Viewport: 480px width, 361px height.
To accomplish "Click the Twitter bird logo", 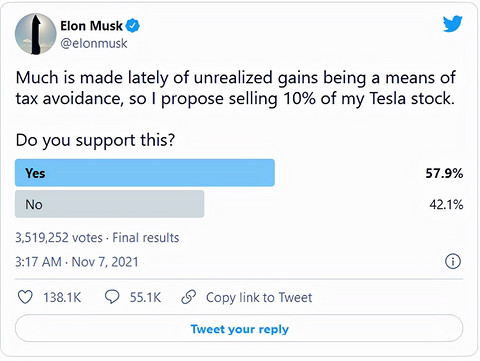I will [x=452, y=24].
